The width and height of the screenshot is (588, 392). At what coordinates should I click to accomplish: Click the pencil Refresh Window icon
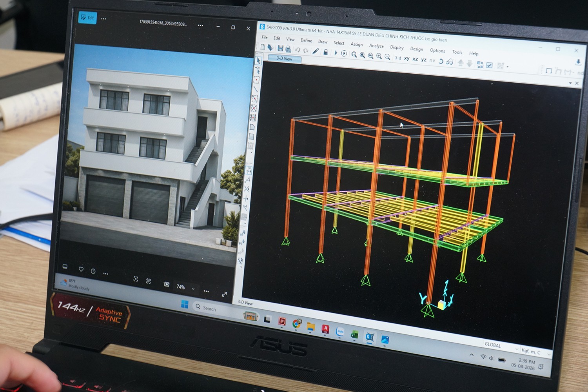[316, 51]
